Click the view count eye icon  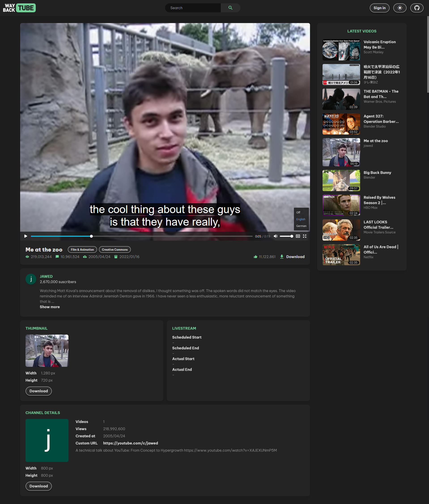(x=27, y=257)
